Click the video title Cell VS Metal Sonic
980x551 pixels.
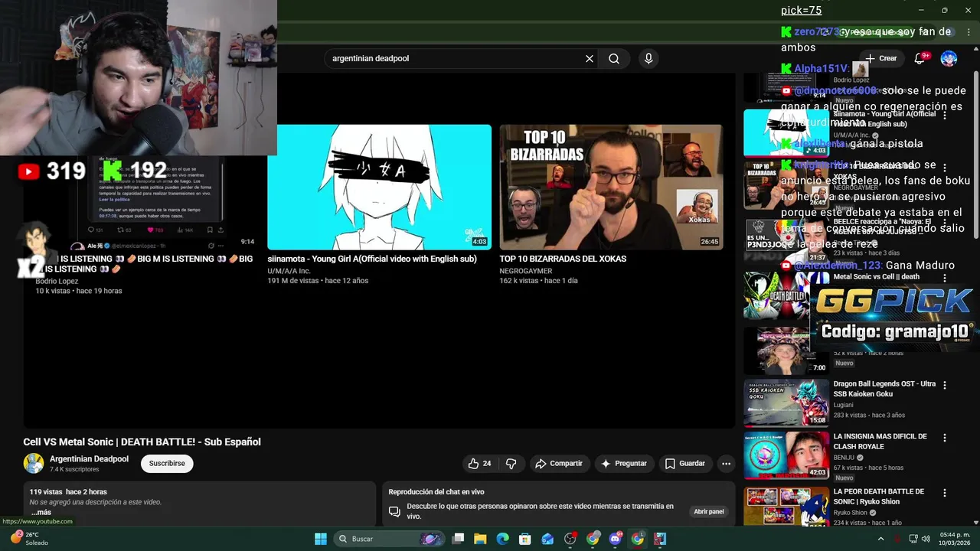point(142,442)
